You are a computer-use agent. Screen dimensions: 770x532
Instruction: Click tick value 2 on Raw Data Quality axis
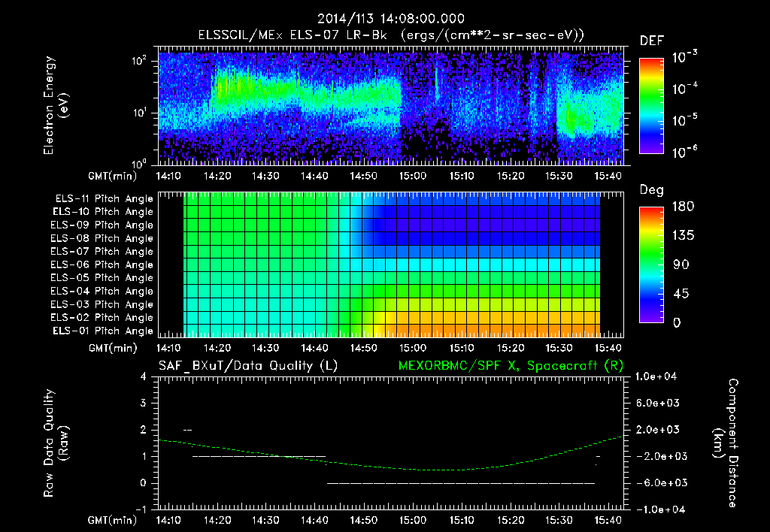pyautogui.click(x=144, y=429)
